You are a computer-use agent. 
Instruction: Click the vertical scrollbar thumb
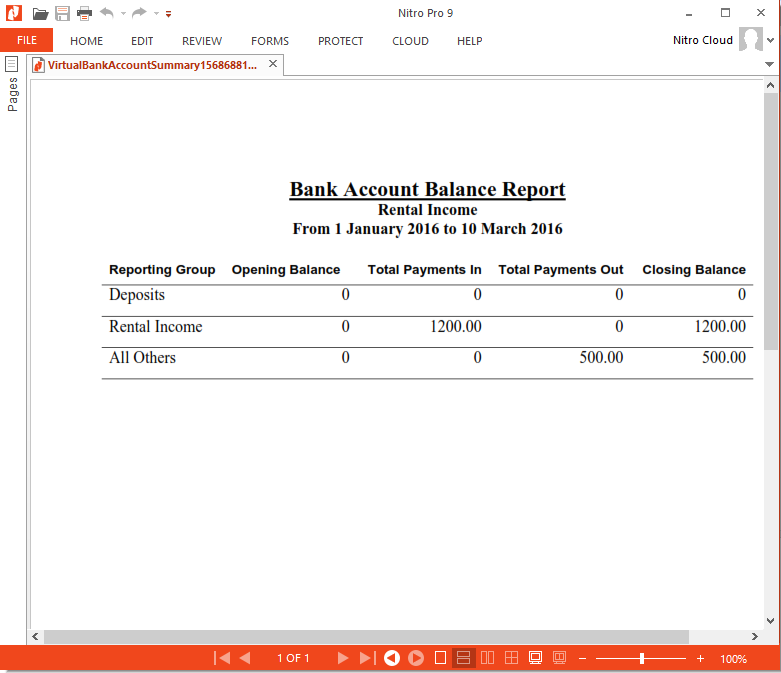(x=771, y=220)
